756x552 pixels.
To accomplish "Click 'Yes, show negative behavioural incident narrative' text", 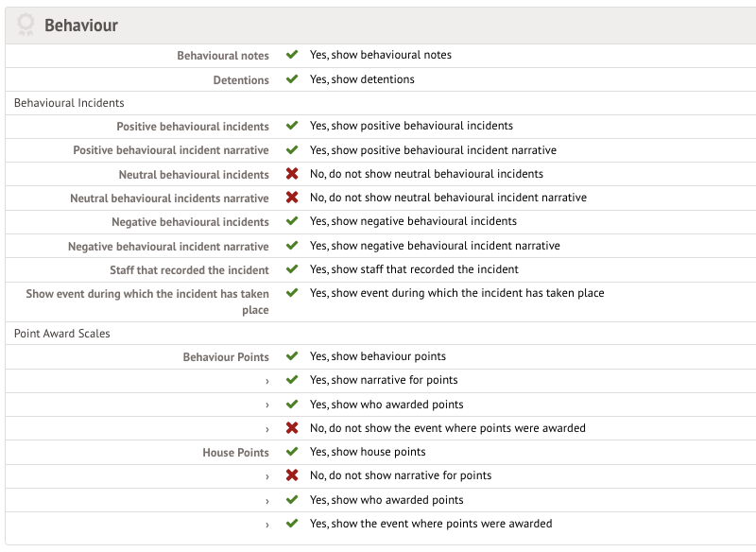I will tap(435, 246).
